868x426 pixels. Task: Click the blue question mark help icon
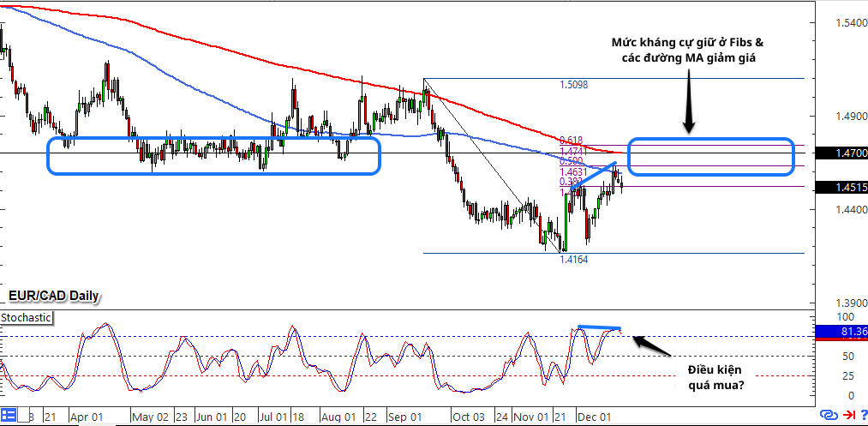tap(864, 414)
